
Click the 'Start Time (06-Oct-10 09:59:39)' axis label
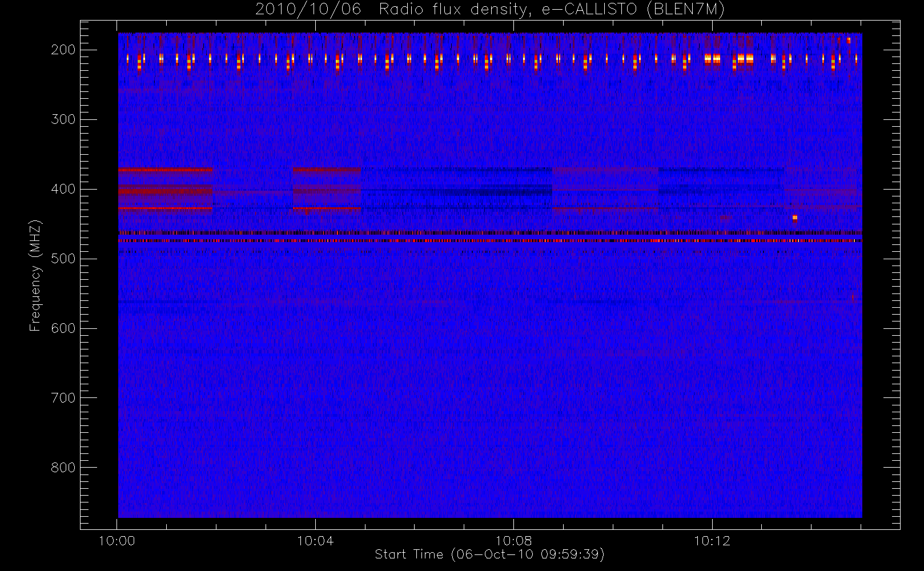pos(489,554)
